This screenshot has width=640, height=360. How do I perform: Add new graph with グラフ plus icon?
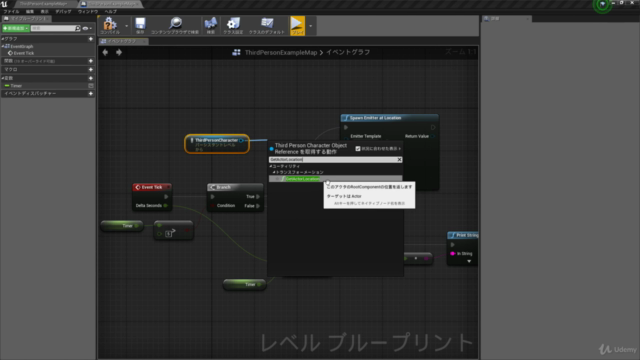coord(91,39)
